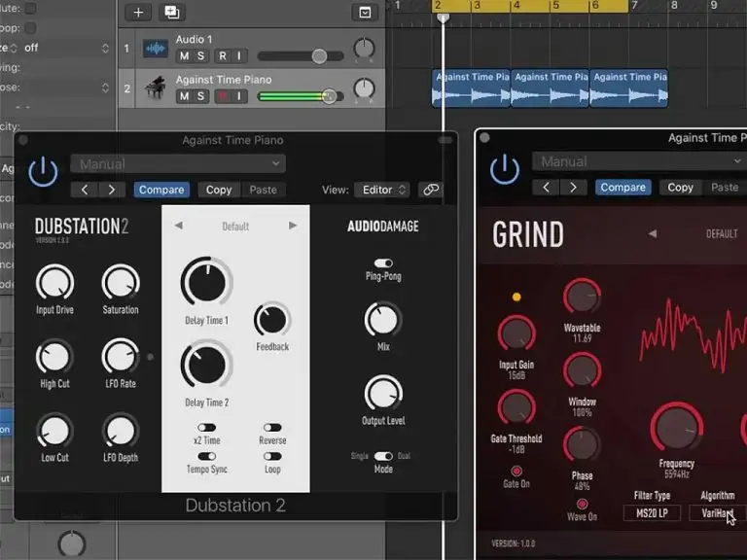Toggle Dubstation 2 plugin power button

pyautogui.click(x=43, y=171)
